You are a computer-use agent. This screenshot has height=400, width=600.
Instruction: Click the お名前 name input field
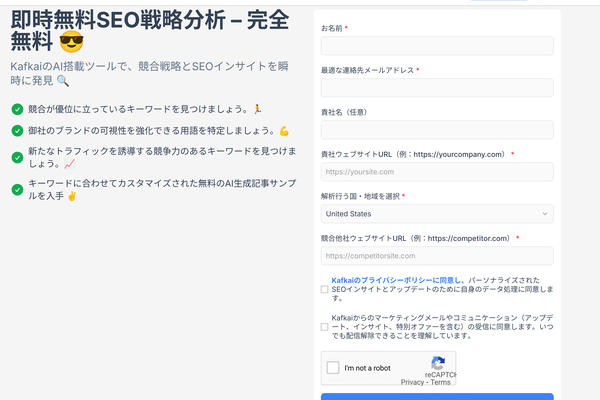(x=437, y=46)
